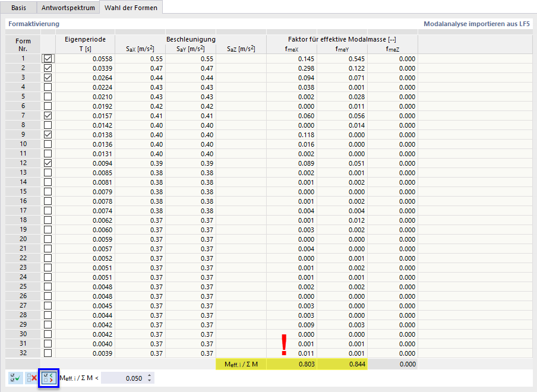Select the 0.0094 period cell of form 12

pyautogui.click(x=86, y=163)
